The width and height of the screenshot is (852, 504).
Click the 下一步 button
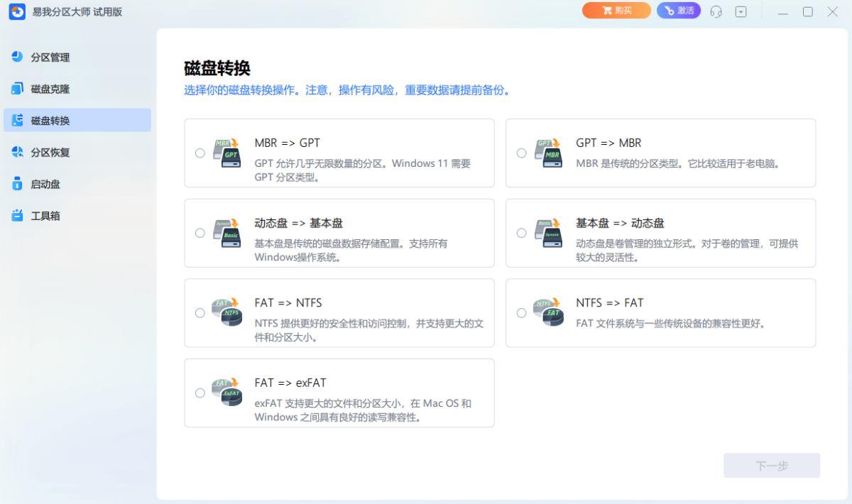[x=772, y=466]
